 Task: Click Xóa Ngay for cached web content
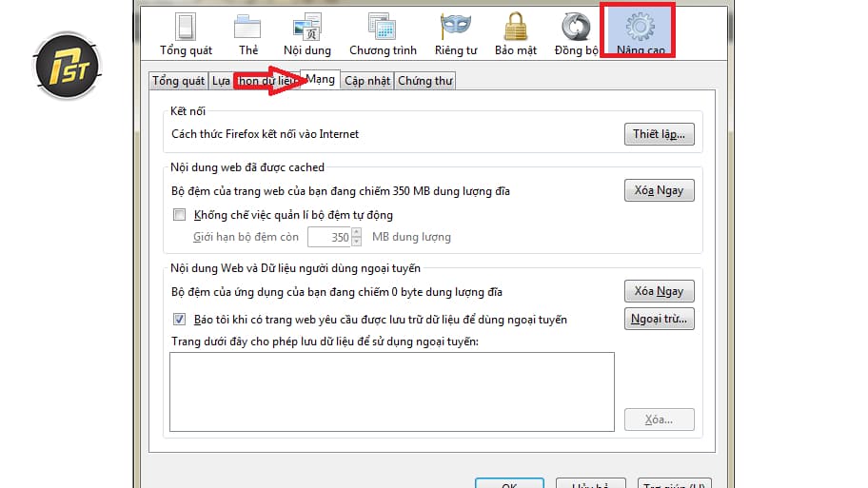coord(659,190)
